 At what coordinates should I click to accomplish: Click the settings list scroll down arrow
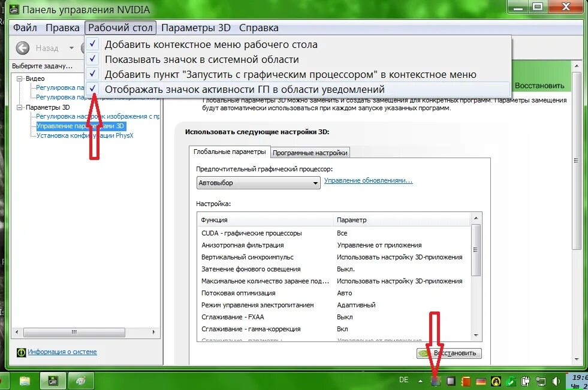tap(476, 335)
